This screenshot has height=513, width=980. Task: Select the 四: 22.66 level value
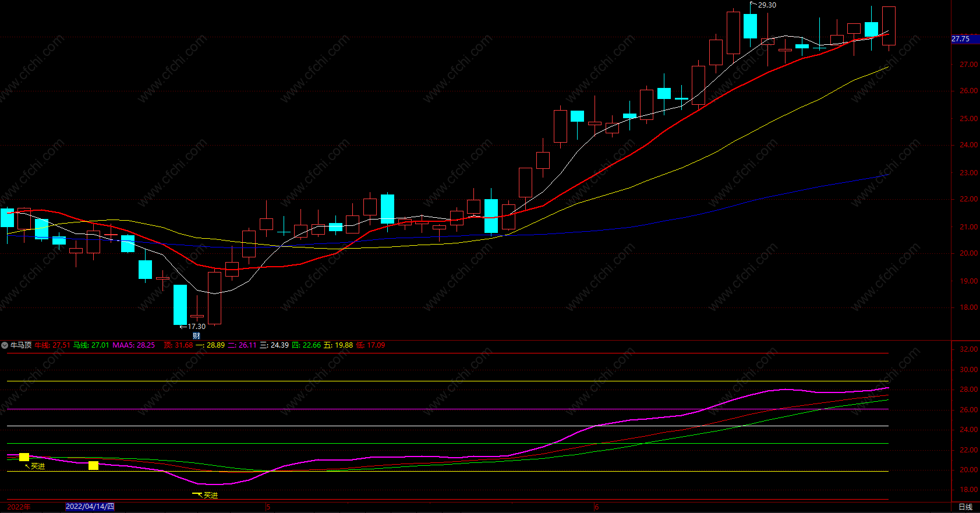pyautogui.click(x=306, y=345)
